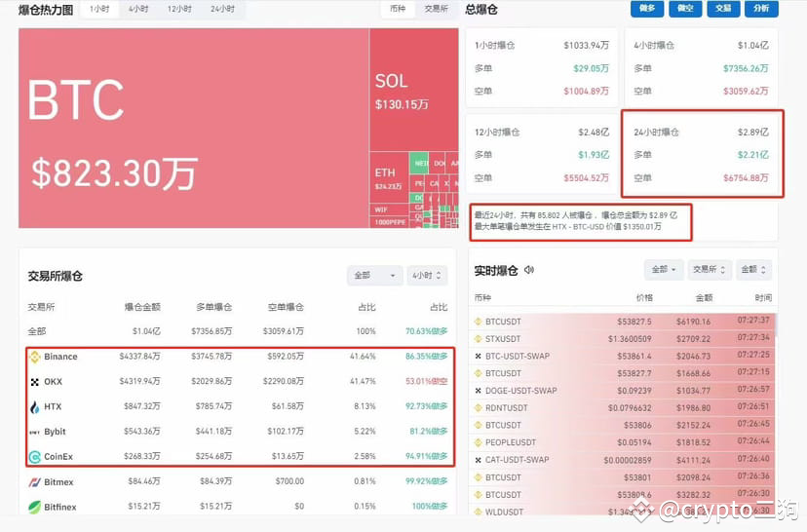Click the Bitmex logo icon

[34, 482]
